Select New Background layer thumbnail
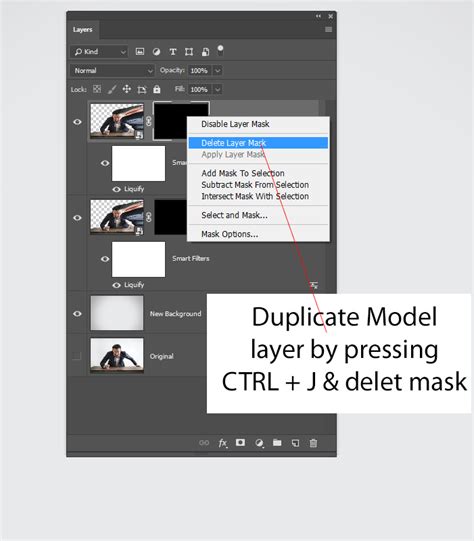The width and height of the screenshot is (474, 541). (117, 313)
